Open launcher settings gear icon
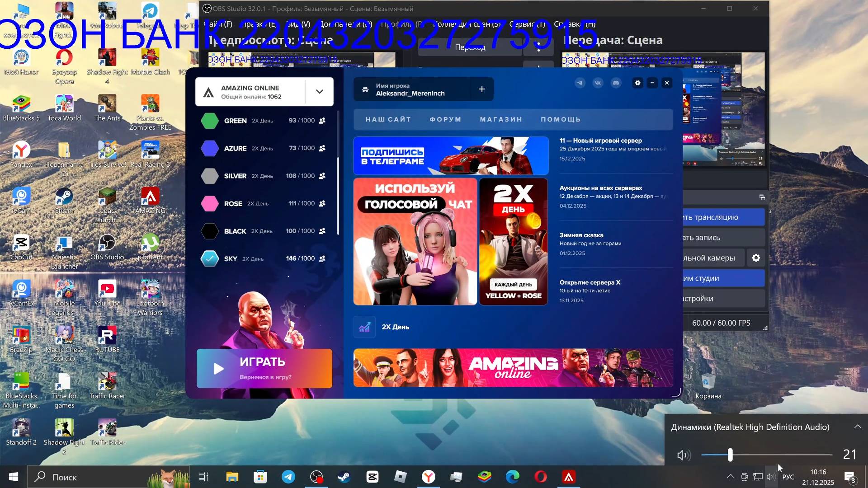The height and width of the screenshot is (488, 868). coord(637,83)
